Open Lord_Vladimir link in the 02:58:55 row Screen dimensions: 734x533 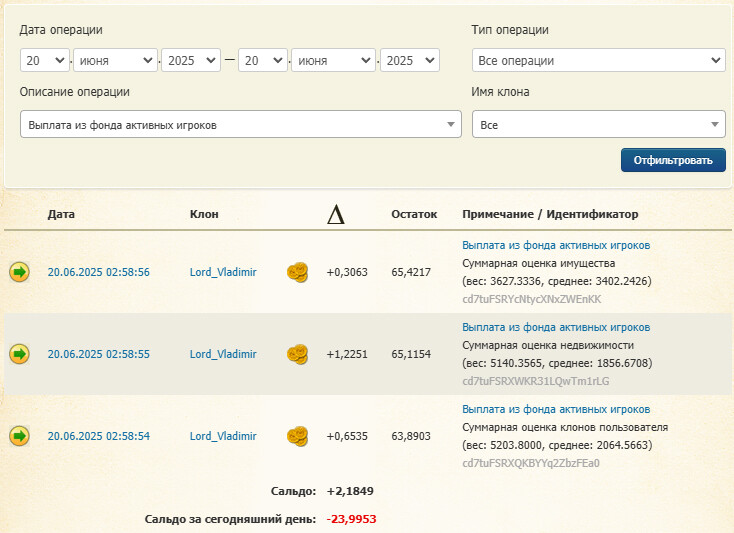223,354
